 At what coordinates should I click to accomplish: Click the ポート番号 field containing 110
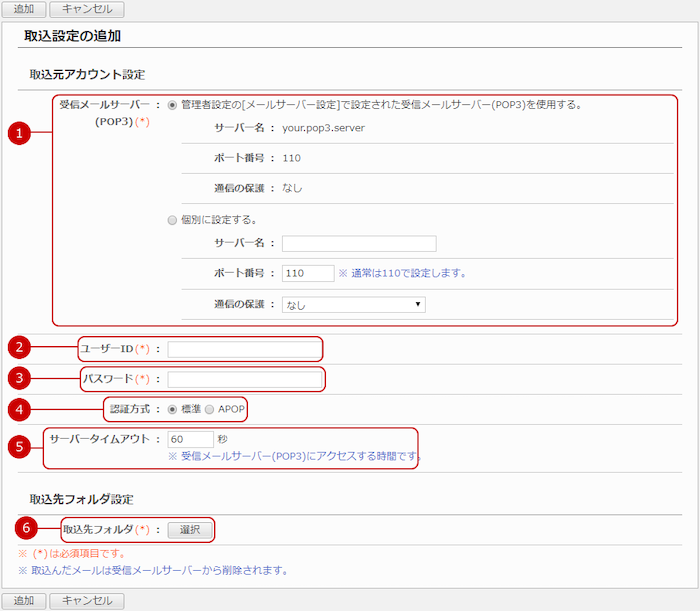(307, 273)
